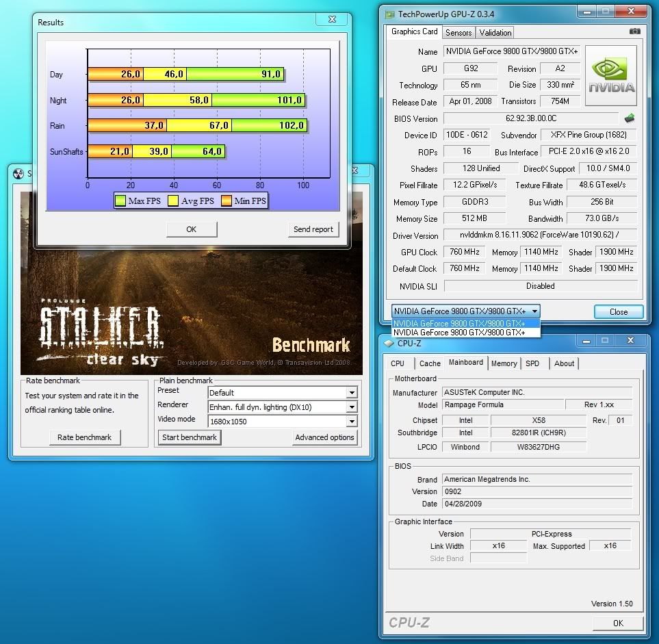
Task: Open the Renderer dropdown
Action: pyautogui.click(x=352, y=407)
